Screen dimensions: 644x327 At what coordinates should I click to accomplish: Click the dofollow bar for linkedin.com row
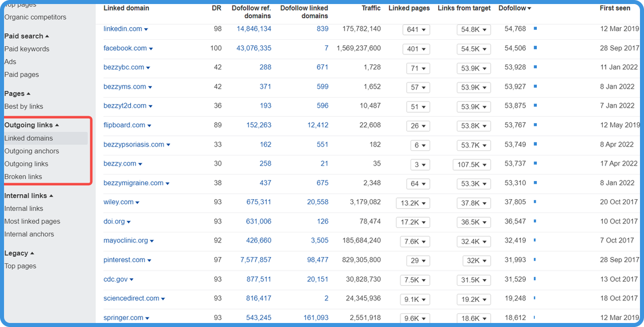tap(535, 29)
